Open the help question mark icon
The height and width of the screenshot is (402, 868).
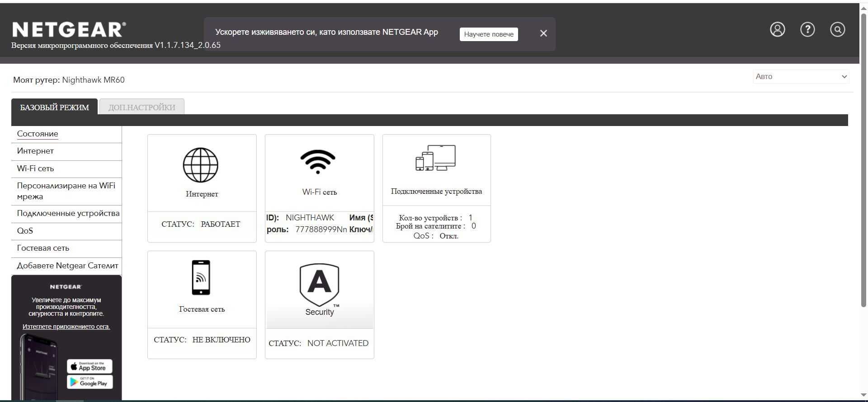coord(807,29)
